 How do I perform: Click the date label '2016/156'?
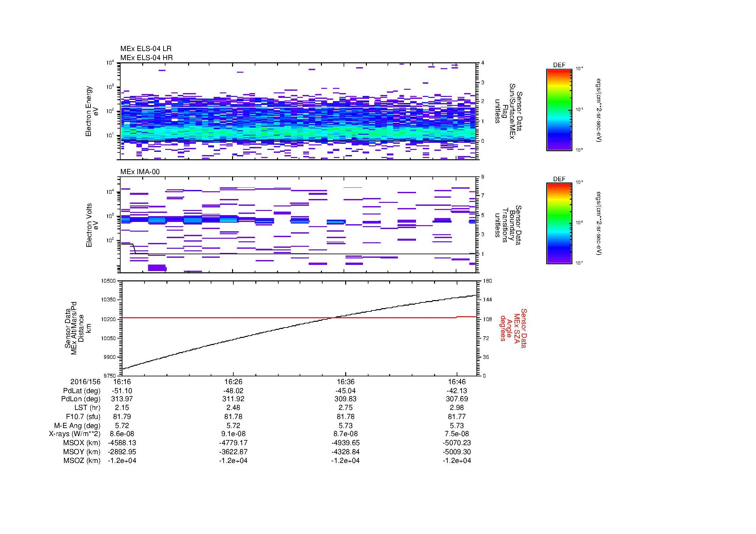[85, 382]
